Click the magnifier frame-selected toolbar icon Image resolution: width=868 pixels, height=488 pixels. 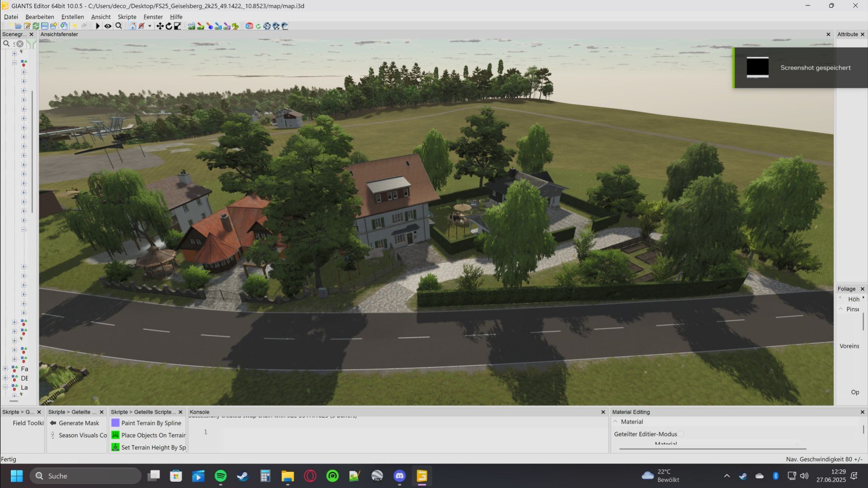(x=118, y=26)
